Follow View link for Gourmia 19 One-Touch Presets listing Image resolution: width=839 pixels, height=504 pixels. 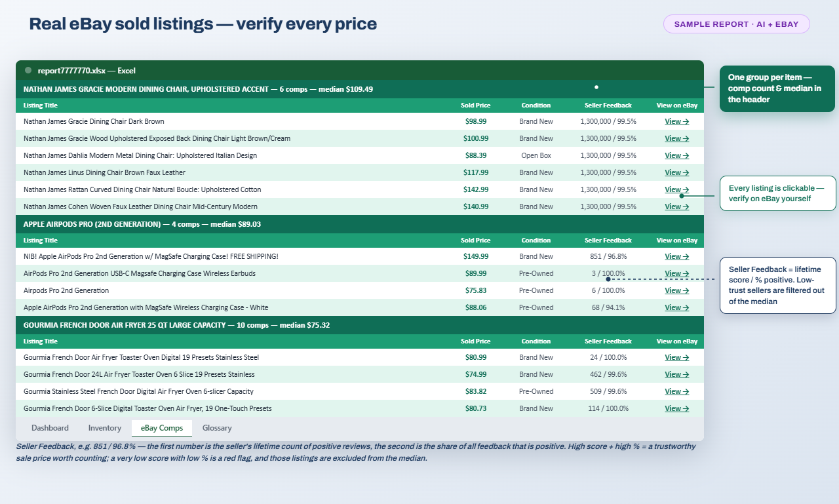click(x=677, y=408)
